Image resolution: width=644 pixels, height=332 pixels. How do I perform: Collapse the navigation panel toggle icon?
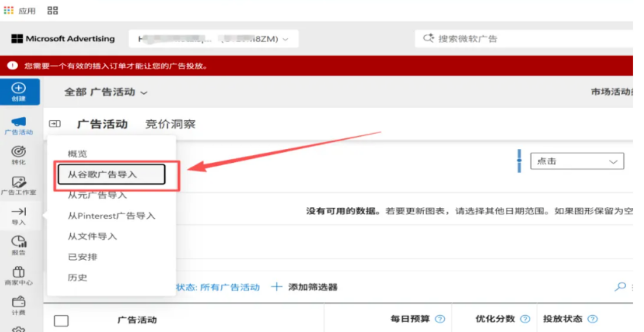(x=55, y=124)
